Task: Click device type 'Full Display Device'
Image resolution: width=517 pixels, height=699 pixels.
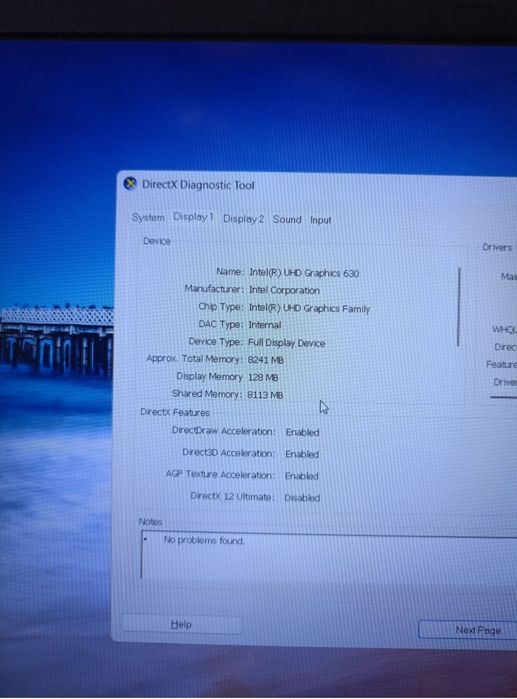Action: pos(287,343)
